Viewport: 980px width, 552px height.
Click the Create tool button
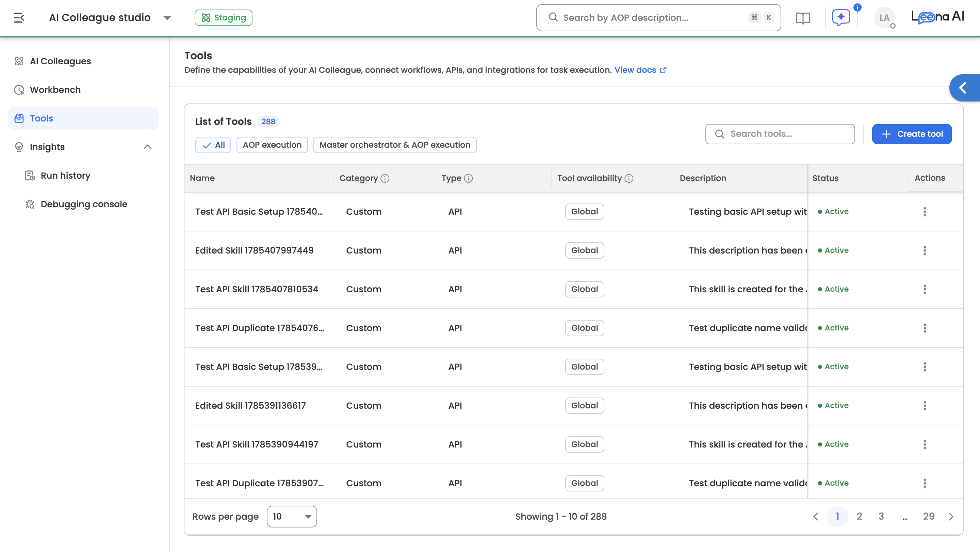coord(912,134)
